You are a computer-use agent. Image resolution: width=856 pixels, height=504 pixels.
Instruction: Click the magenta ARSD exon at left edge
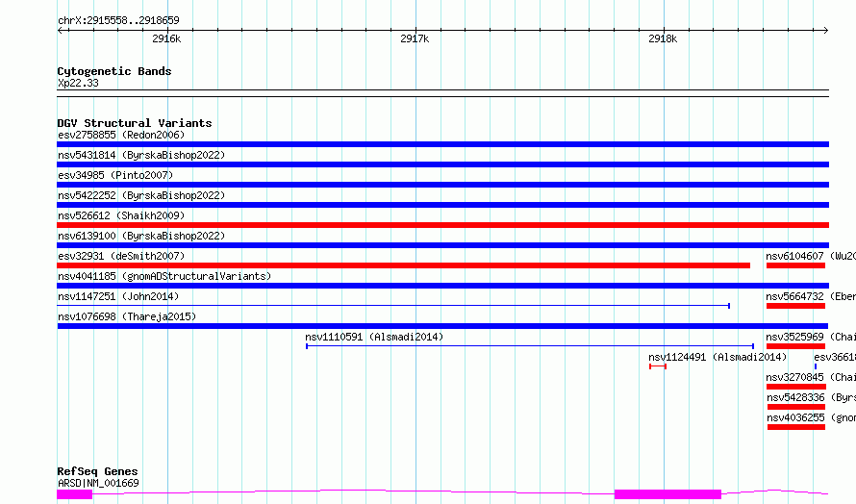74,494
